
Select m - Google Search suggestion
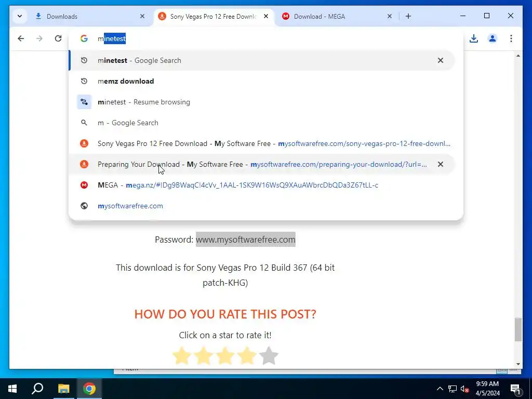point(261,123)
